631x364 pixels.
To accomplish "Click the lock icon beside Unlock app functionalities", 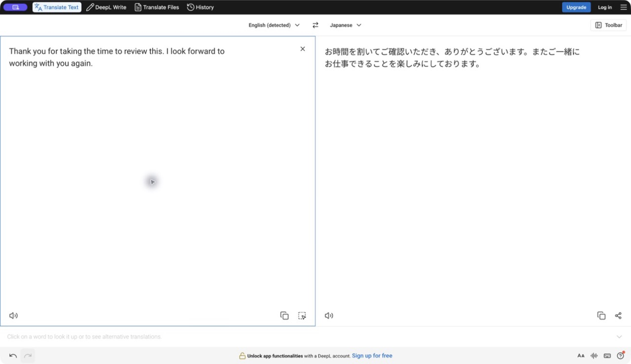I will point(242,356).
